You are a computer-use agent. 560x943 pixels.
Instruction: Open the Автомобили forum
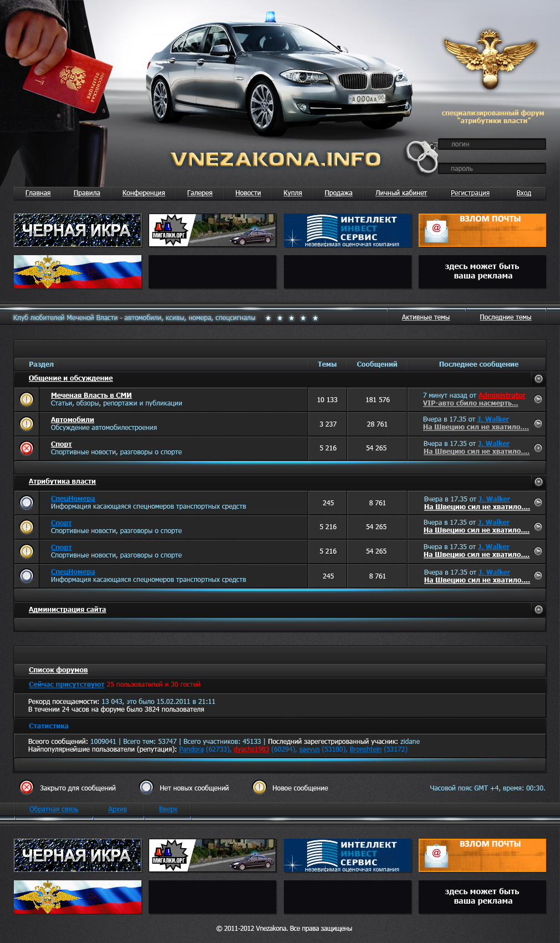pos(73,420)
